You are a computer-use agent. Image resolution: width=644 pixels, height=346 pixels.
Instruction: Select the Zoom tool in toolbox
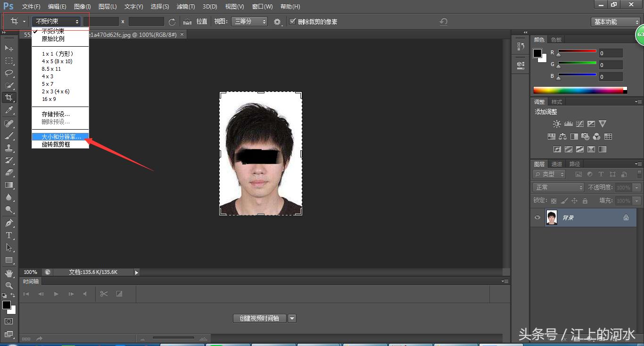coord(9,285)
